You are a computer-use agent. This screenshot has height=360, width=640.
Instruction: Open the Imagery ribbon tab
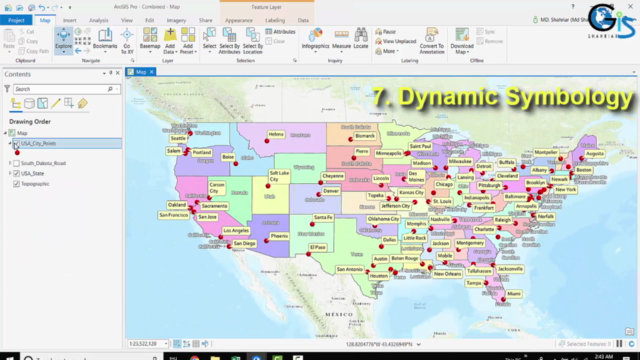click(x=176, y=20)
